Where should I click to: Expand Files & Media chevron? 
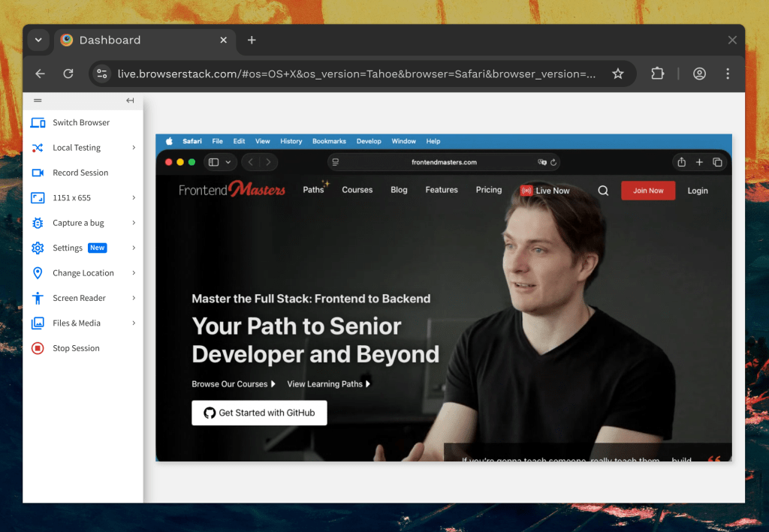tap(134, 323)
